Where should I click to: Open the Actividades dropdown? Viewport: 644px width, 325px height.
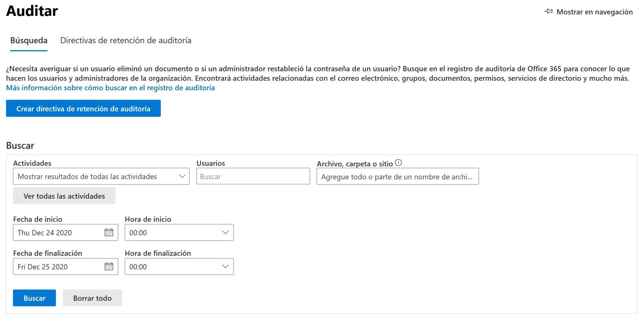pos(101,176)
